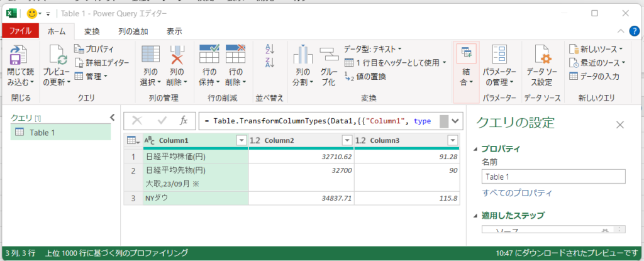Click the すべてのプロパティ link
The height and width of the screenshot is (261, 644).
coord(516,192)
